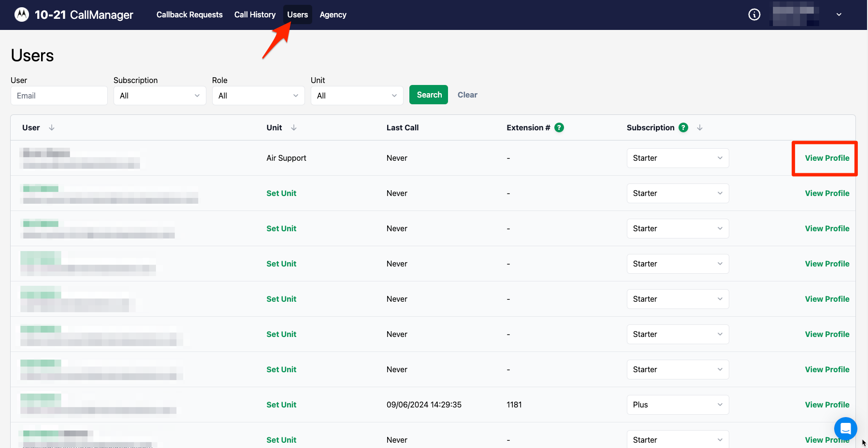
Task: Click the extension 1181 cell
Action: 514,405
